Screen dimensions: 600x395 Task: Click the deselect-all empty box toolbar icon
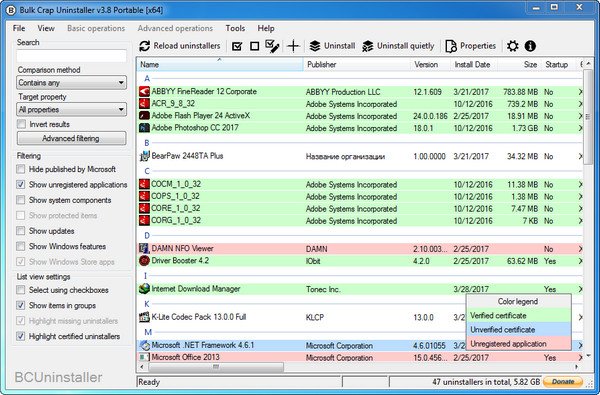tap(254, 46)
